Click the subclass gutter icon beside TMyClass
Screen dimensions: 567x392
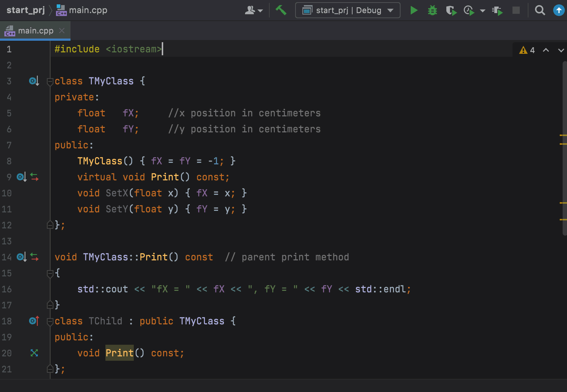(x=34, y=81)
